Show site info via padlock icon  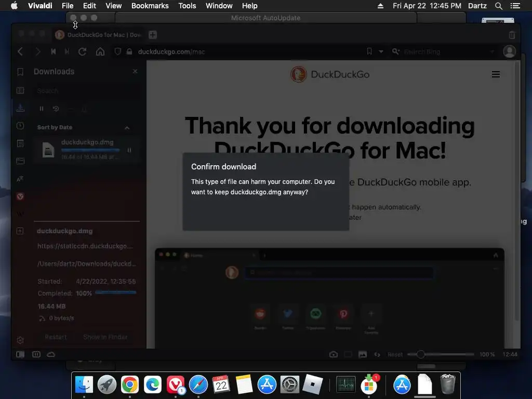click(129, 51)
